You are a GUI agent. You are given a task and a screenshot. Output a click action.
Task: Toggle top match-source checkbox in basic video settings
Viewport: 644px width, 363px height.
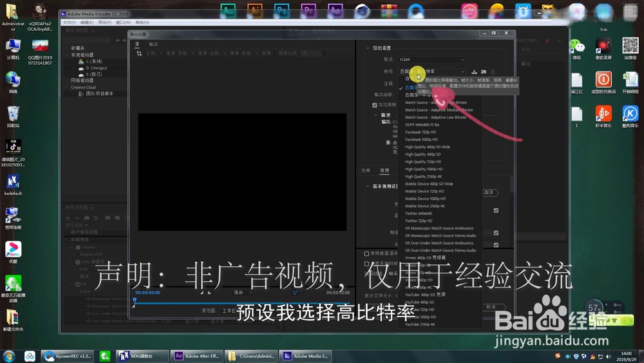(x=496, y=210)
